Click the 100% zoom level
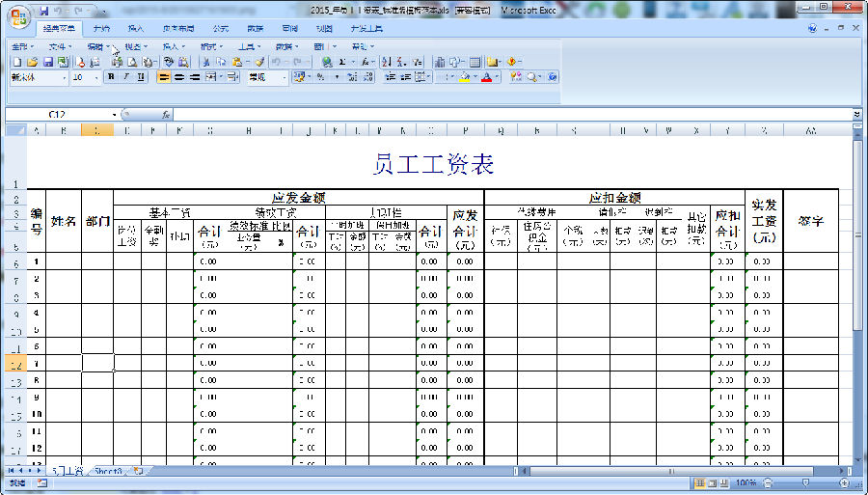 pos(746,483)
